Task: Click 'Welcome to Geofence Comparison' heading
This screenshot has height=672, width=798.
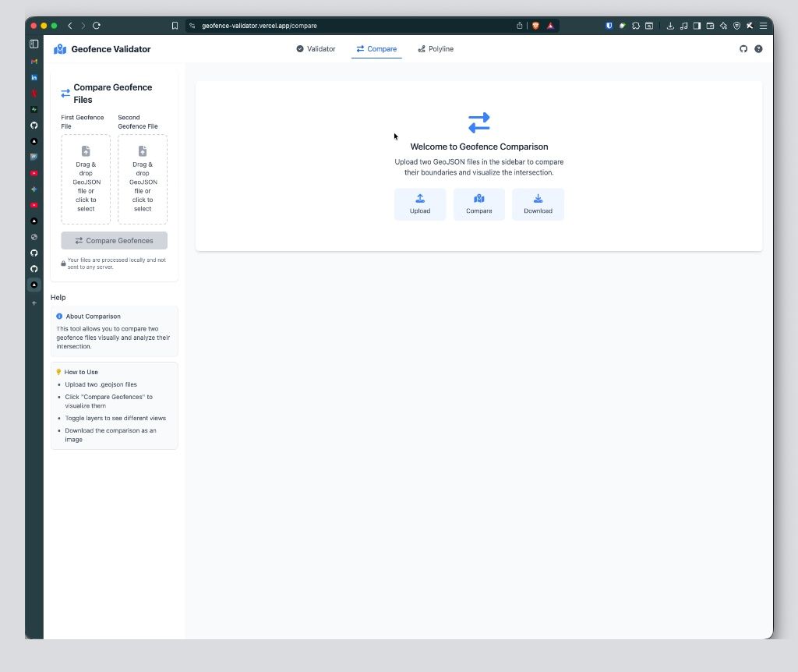Action: [x=479, y=147]
